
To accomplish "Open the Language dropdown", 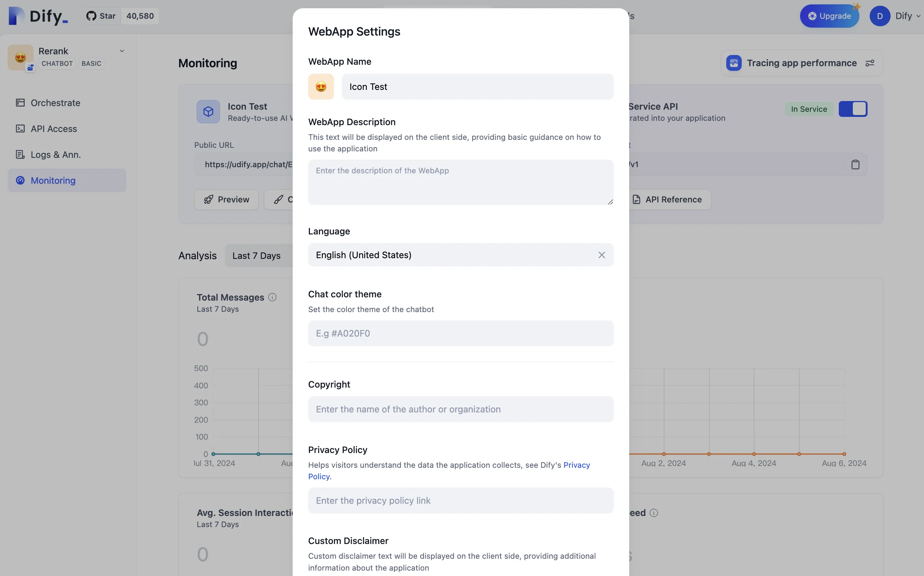I will 449,255.
